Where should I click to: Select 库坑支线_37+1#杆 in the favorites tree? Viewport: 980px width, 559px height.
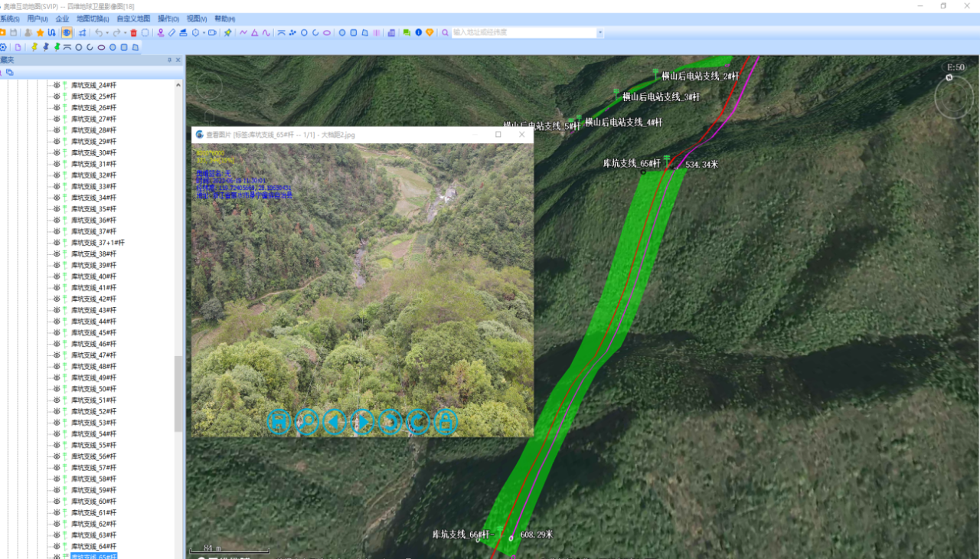tap(97, 243)
